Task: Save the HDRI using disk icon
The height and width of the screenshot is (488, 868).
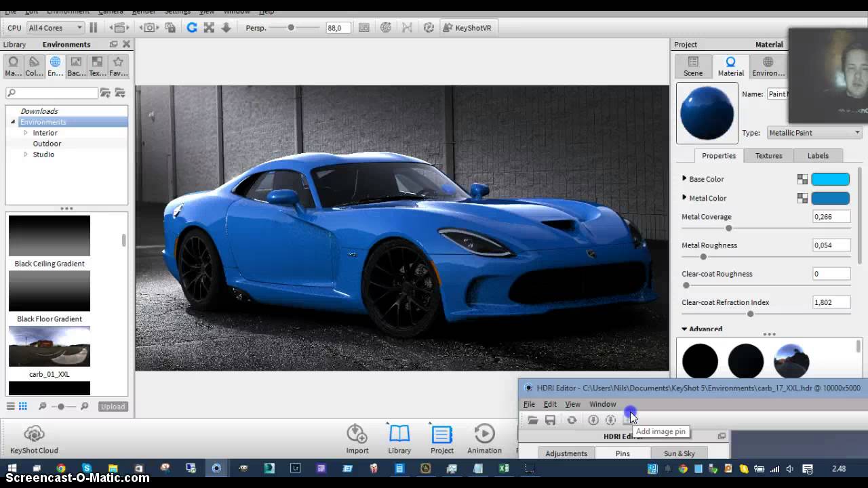Action: pyautogui.click(x=550, y=420)
